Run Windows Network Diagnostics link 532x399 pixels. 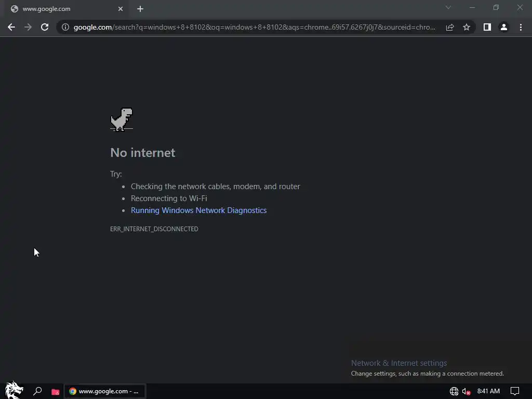199,210
